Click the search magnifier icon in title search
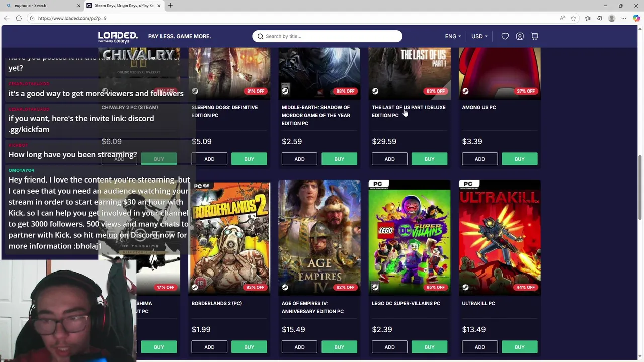Screen dimensions: 644x362 (260, 36)
